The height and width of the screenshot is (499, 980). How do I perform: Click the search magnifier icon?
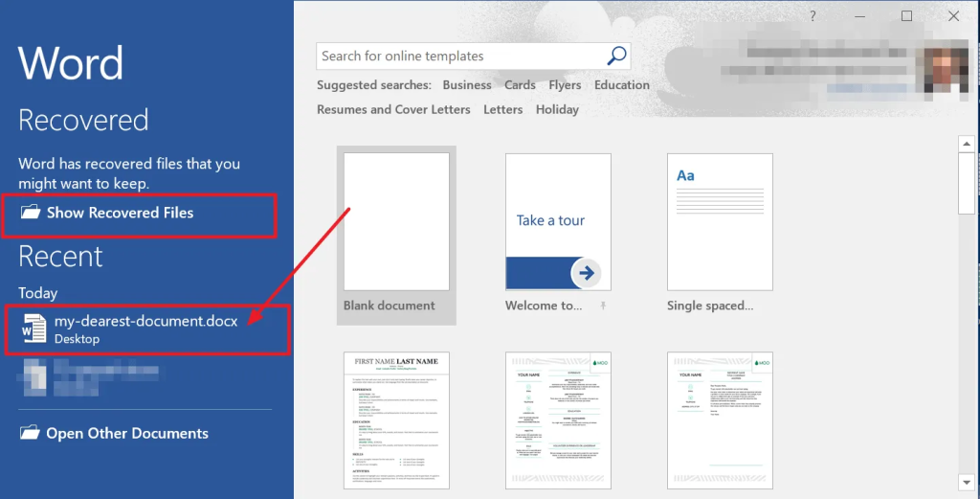click(x=616, y=56)
